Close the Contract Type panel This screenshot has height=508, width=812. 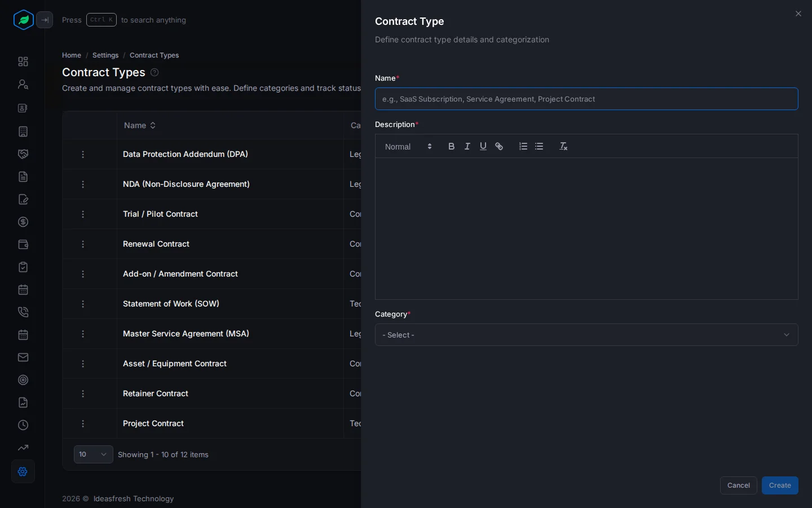tap(798, 14)
